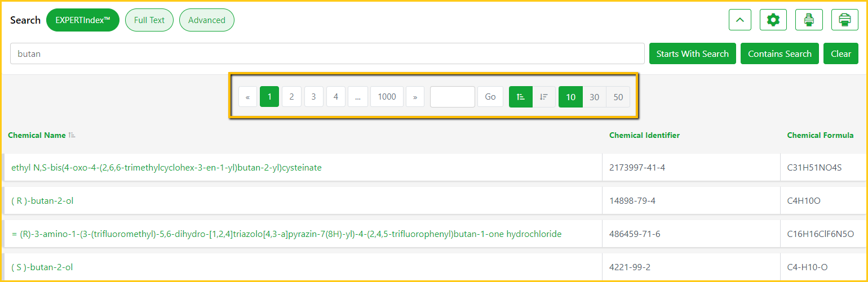
Task: Show 30 results per page
Action: [x=594, y=97]
